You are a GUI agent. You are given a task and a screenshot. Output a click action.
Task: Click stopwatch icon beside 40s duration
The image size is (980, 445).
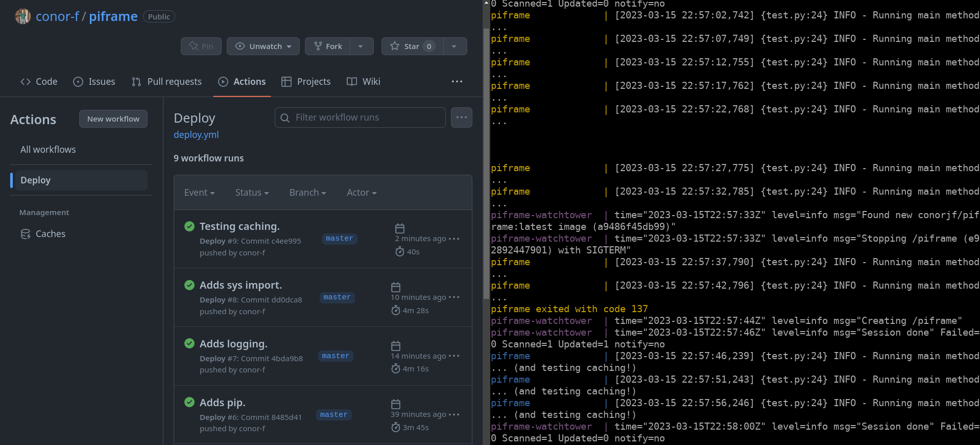coord(400,251)
